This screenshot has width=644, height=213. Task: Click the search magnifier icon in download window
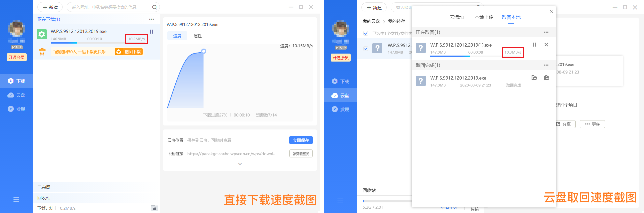tap(154, 7)
